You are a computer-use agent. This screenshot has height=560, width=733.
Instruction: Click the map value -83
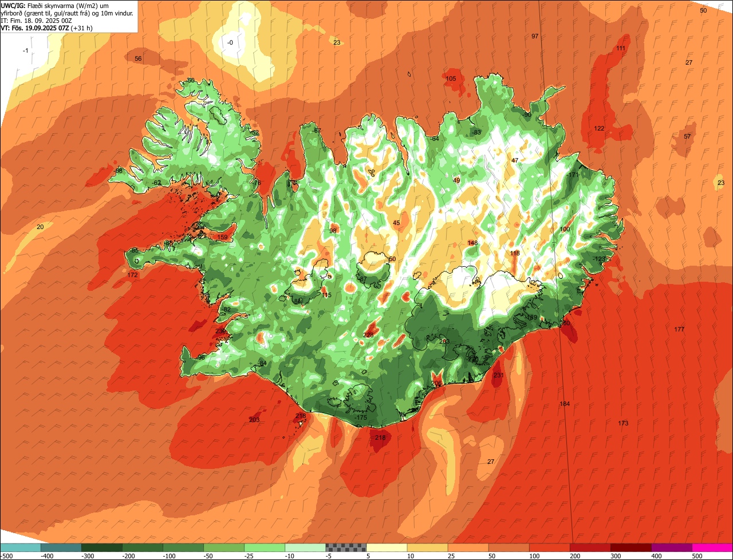476,133
